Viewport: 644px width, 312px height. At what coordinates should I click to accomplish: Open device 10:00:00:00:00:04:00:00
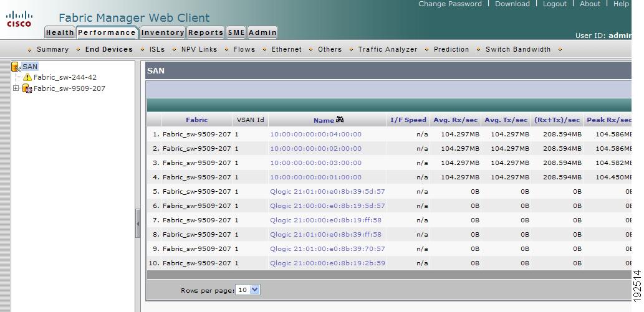pyautogui.click(x=315, y=135)
